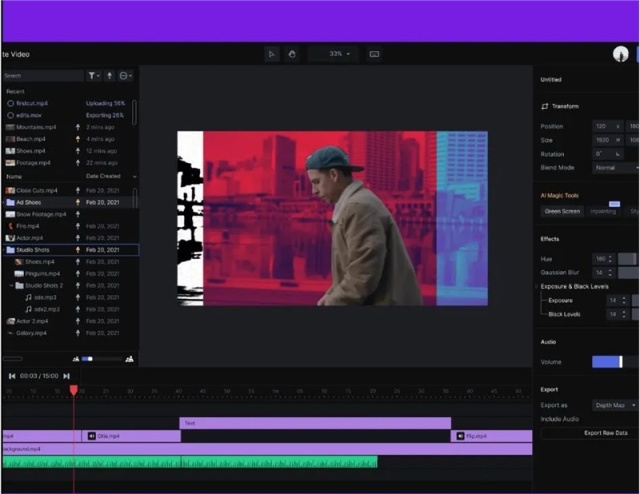640x494 pixels.
Task: Jump to timeline end button
Action: [x=67, y=376]
